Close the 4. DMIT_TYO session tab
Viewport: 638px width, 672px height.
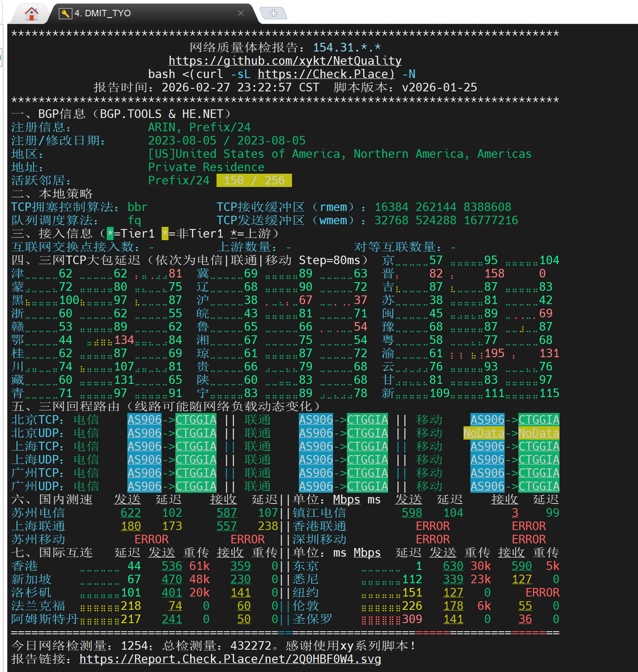pyautogui.click(x=241, y=13)
